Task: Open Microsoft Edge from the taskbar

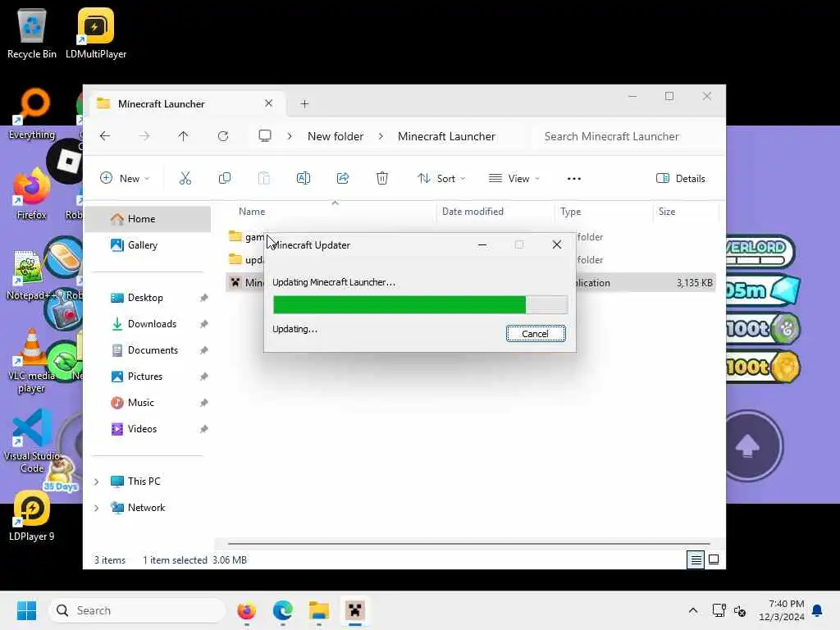Action: click(x=282, y=610)
